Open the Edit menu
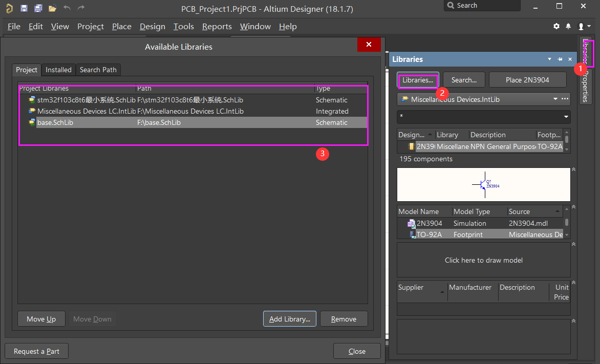The height and width of the screenshot is (364, 600). coord(36,27)
